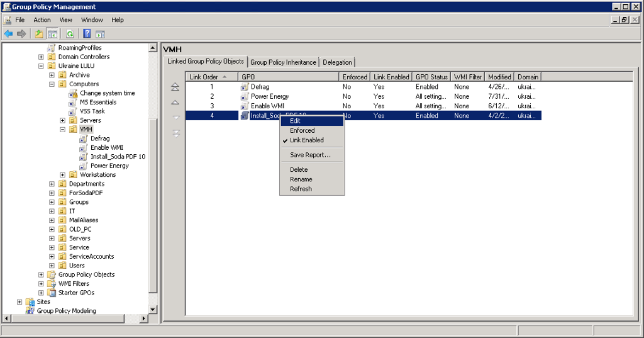The width and height of the screenshot is (644, 338).
Task: Click the Forward arrow toolbar icon
Action: point(21,34)
